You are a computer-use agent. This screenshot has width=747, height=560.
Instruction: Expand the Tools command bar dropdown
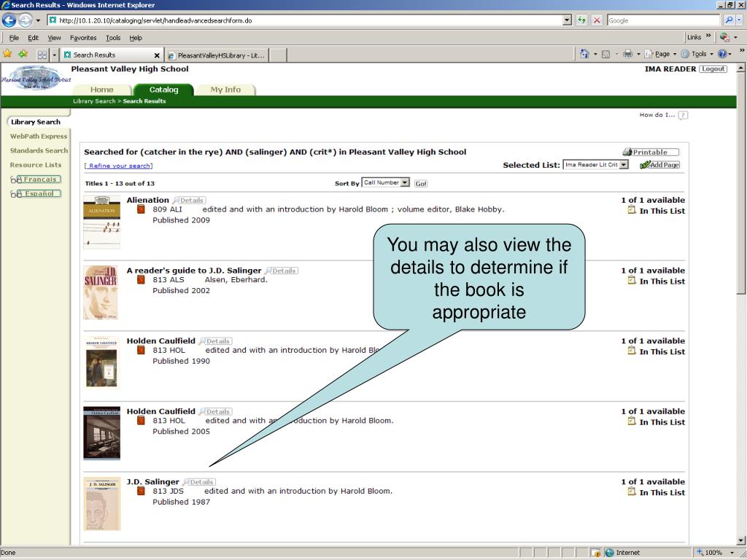[711, 54]
